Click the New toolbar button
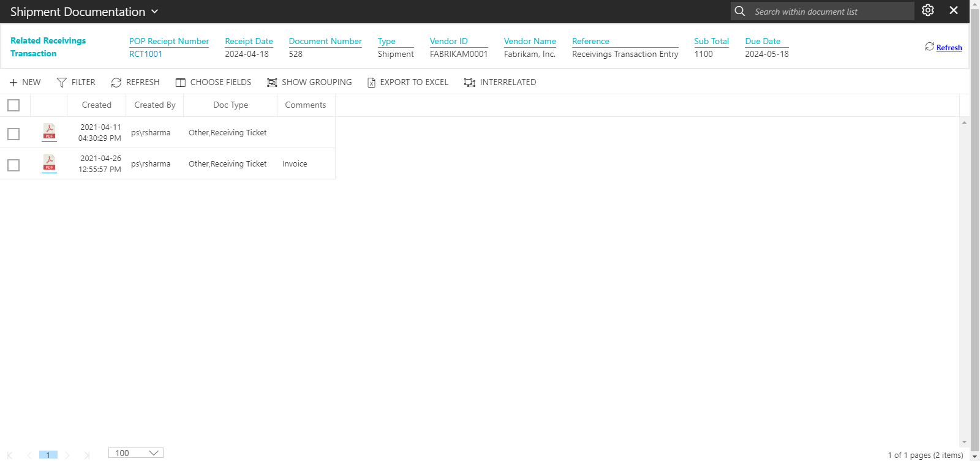Image resolution: width=980 pixels, height=461 pixels. click(x=25, y=83)
